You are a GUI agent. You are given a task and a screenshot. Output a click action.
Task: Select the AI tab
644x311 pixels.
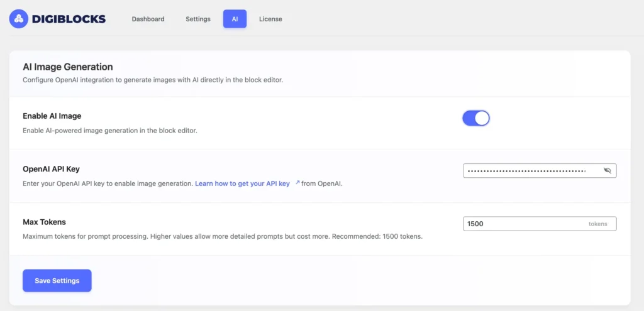235,19
